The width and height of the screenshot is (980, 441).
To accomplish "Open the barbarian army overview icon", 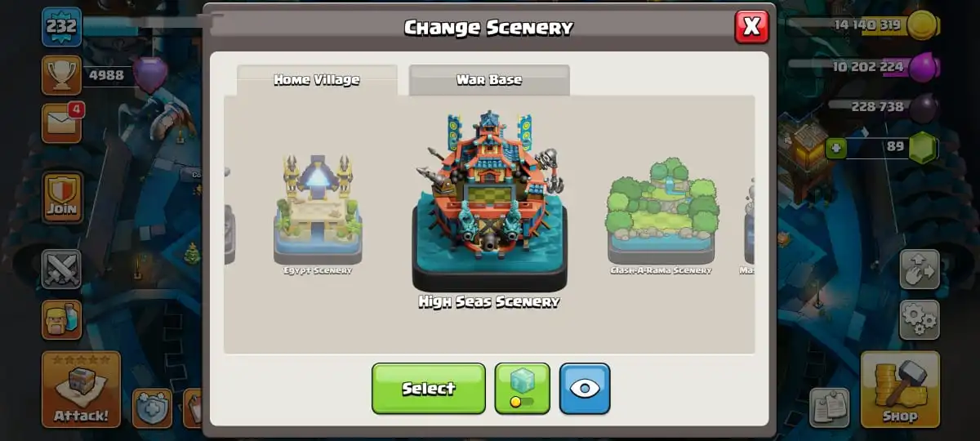I will pos(62,319).
